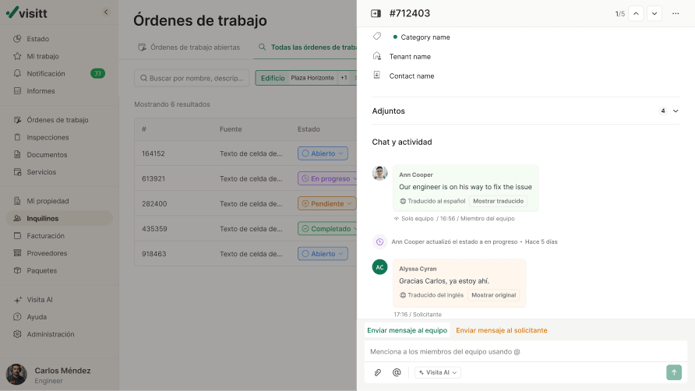Click order number 613921
Screen dimensions: 695x391
coord(153,179)
